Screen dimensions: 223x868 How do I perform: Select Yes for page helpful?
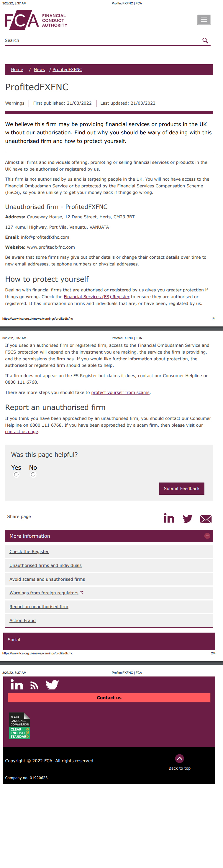[16, 474]
